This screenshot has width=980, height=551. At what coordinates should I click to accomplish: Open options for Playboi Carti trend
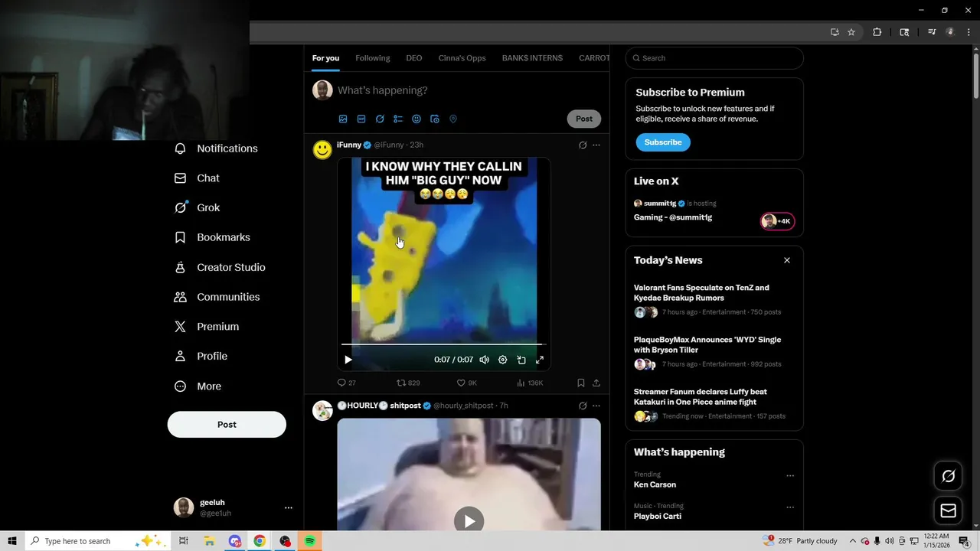[x=790, y=507]
